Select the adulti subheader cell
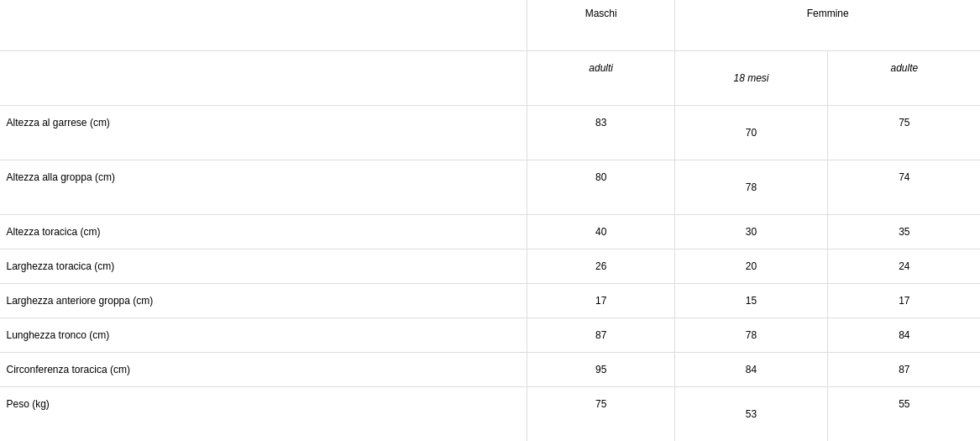This screenshot has width=980, height=441. 600,68
